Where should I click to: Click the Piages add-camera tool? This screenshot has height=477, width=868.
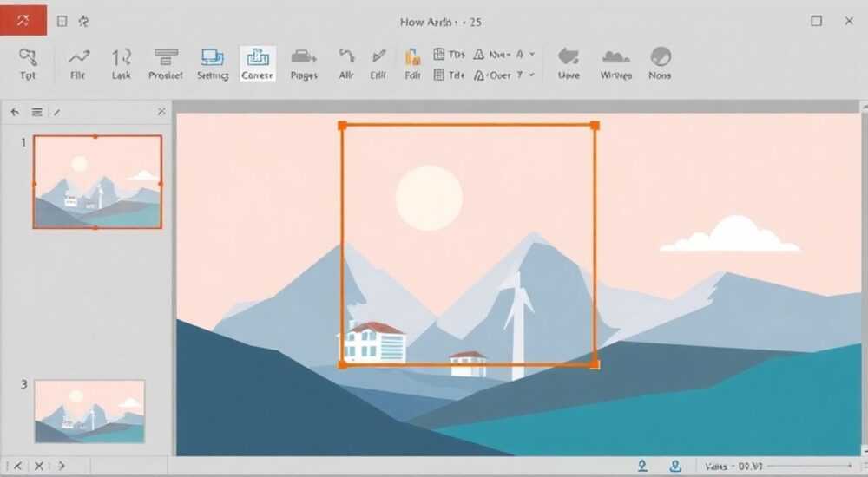coord(304,64)
